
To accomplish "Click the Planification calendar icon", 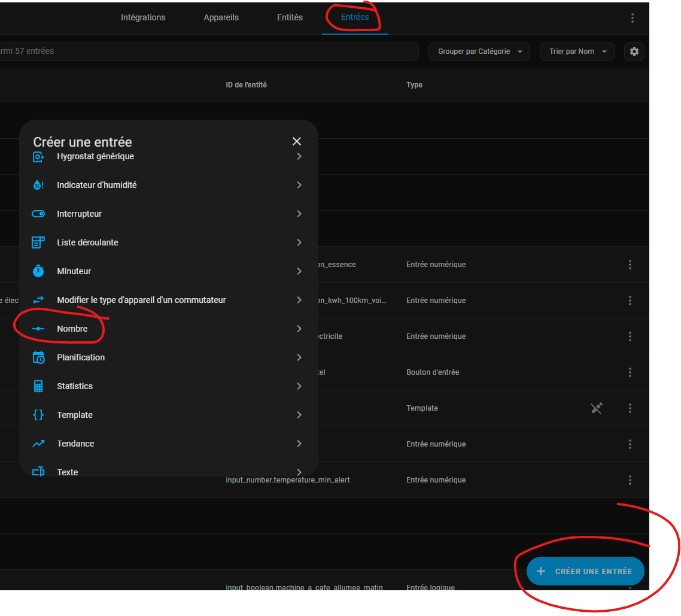I will (x=38, y=357).
